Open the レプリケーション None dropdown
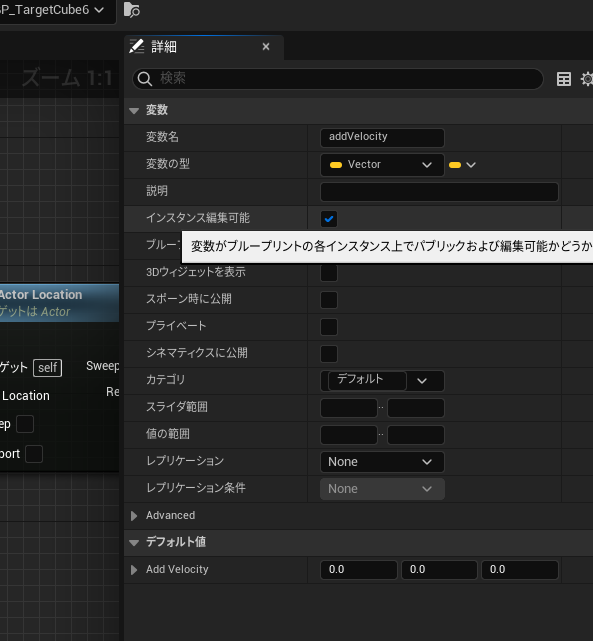Viewport: 593px width, 641px height. pyautogui.click(x=382, y=462)
